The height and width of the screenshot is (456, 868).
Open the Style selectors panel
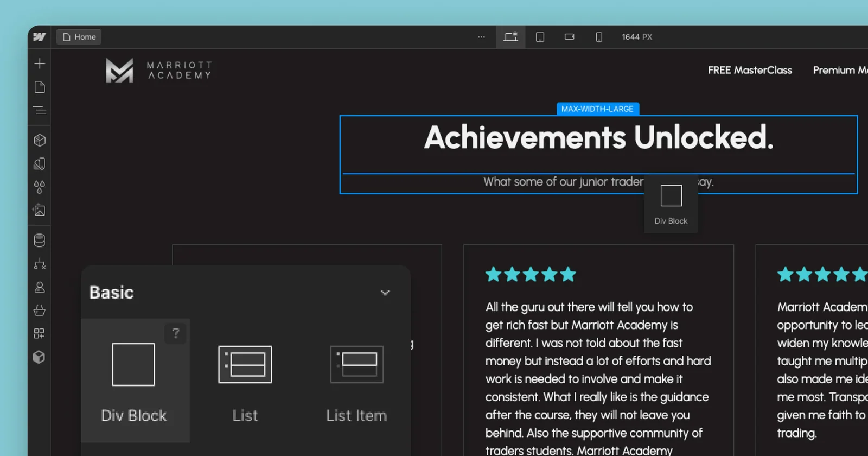tap(40, 163)
